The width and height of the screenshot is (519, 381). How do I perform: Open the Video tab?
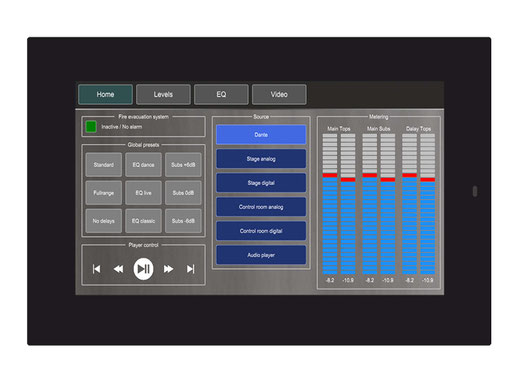(279, 94)
